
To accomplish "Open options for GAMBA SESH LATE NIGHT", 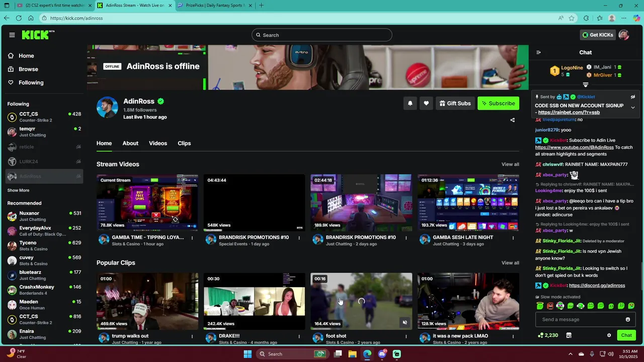I will point(513,238).
